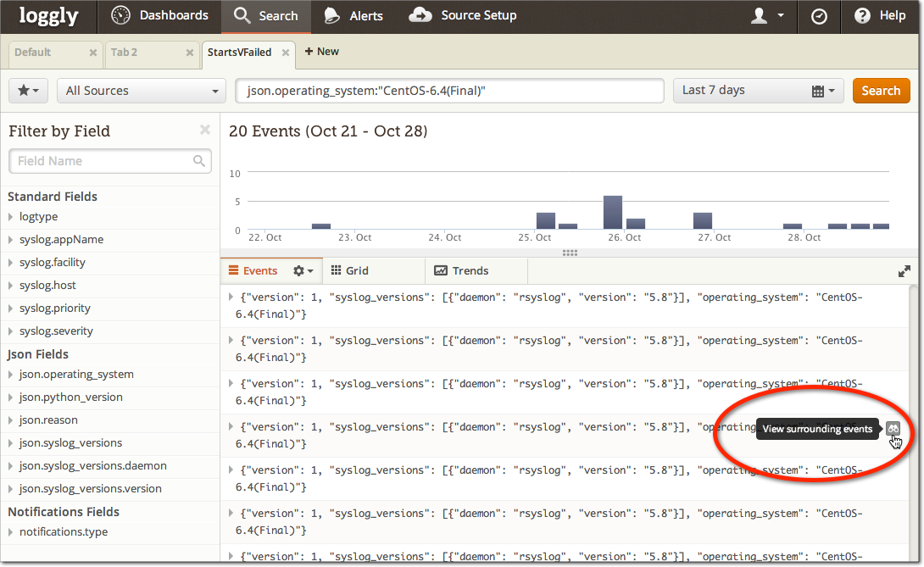Screen dimensions: 924x567
Task: Click the loggly logo
Action: click(47, 16)
